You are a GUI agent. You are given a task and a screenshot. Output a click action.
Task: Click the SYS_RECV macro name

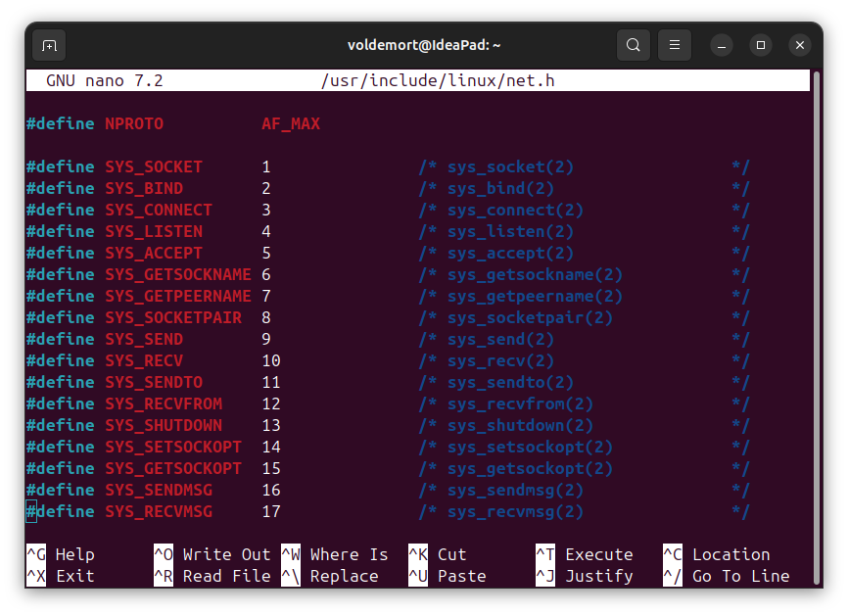[x=144, y=360]
